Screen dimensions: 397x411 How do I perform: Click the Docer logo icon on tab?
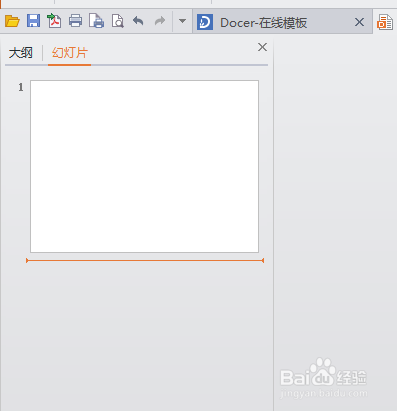pyautogui.click(x=205, y=22)
